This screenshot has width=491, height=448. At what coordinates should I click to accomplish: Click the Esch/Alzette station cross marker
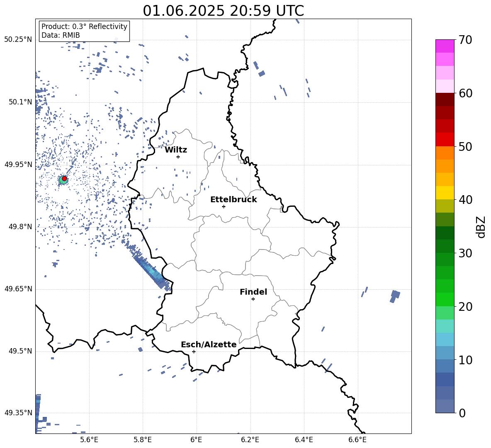[194, 351]
